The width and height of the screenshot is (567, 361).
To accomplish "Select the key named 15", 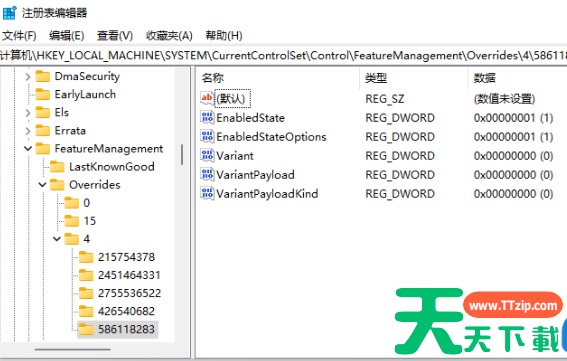I will click(90, 221).
